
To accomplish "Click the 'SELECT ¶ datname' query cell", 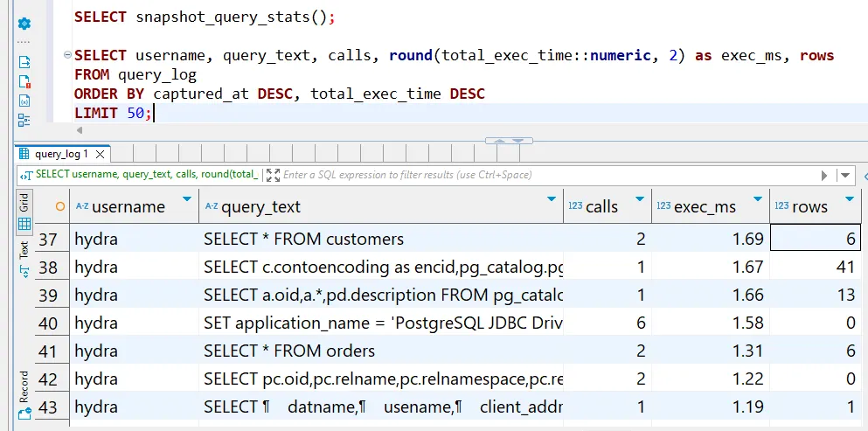I will coord(381,407).
